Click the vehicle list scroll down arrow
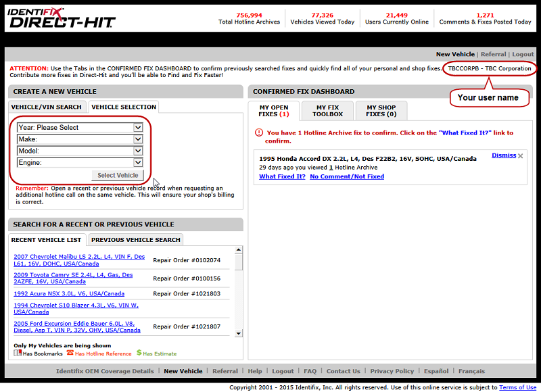Image resolution: width=541 pixels, height=392 pixels. [239, 333]
